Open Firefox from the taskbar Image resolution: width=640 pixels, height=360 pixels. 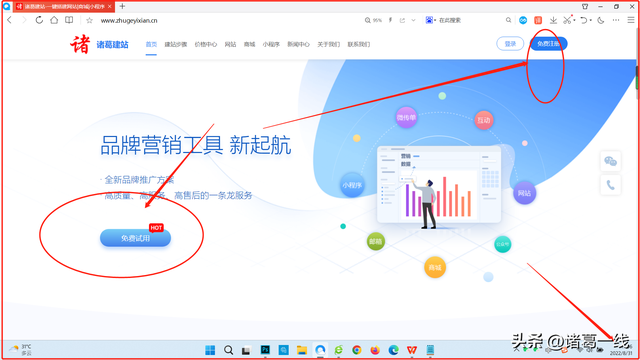[375, 350]
